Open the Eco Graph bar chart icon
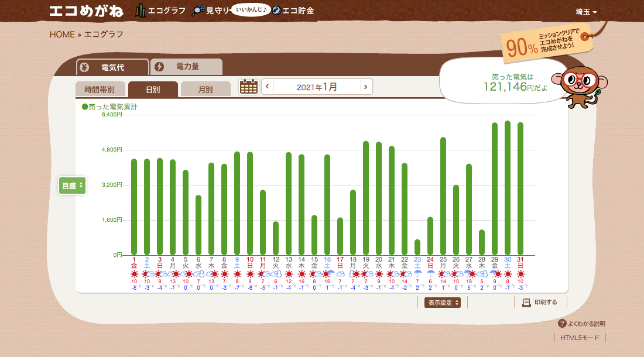This screenshot has width=644, height=357. (141, 11)
